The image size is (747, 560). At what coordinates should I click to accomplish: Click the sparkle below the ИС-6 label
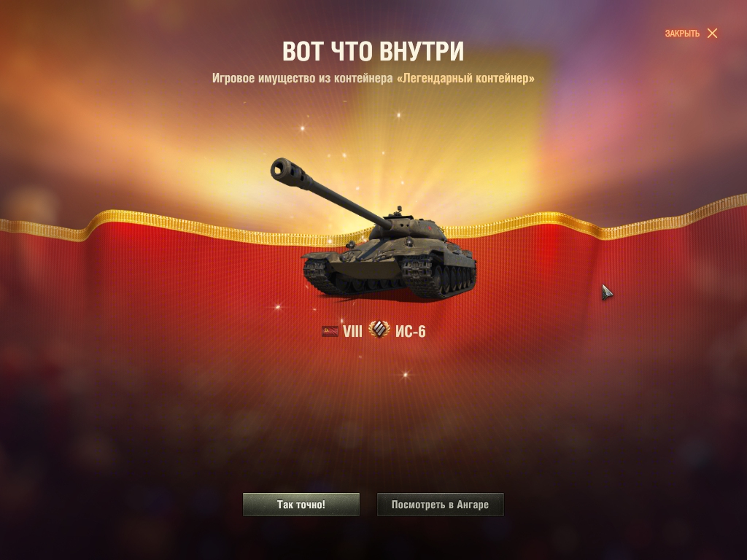tap(406, 375)
